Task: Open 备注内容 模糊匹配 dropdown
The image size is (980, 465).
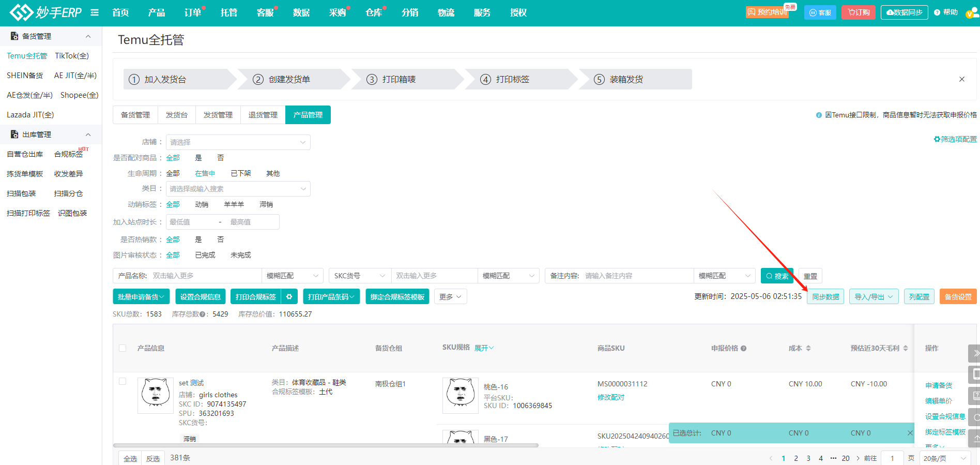Action: coord(724,276)
